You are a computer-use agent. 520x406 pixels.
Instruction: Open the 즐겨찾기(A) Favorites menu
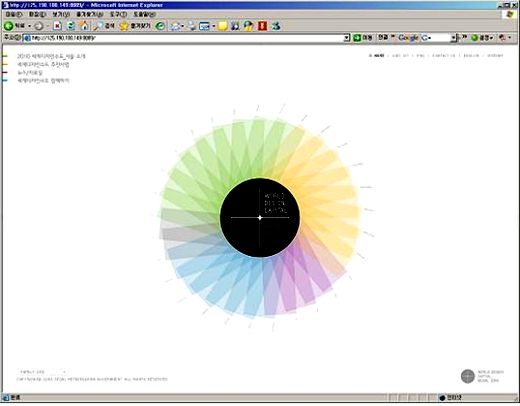click(89, 14)
